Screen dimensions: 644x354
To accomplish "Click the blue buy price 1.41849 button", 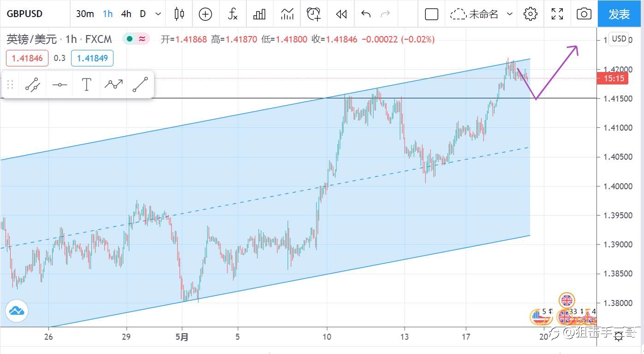I will point(92,58).
